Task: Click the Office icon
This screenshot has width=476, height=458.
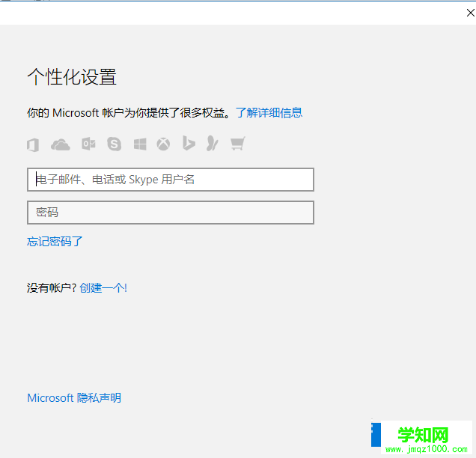Action: 33,144
